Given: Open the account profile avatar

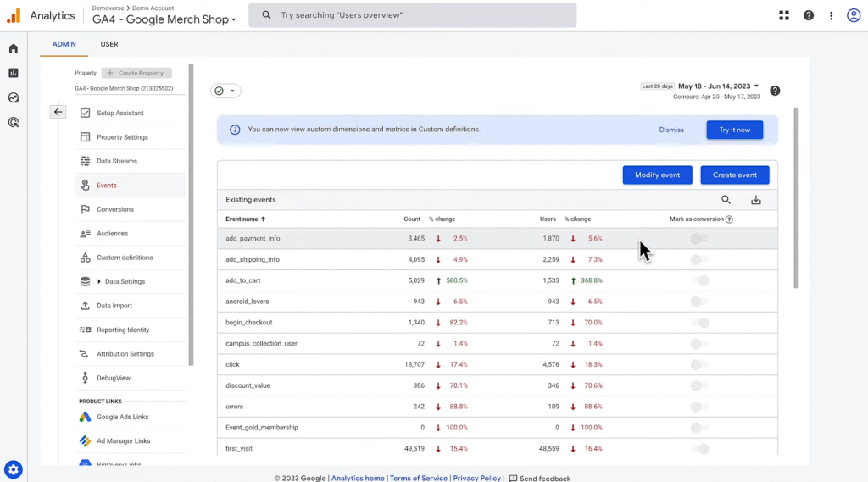Looking at the screenshot, I should (854, 15).
